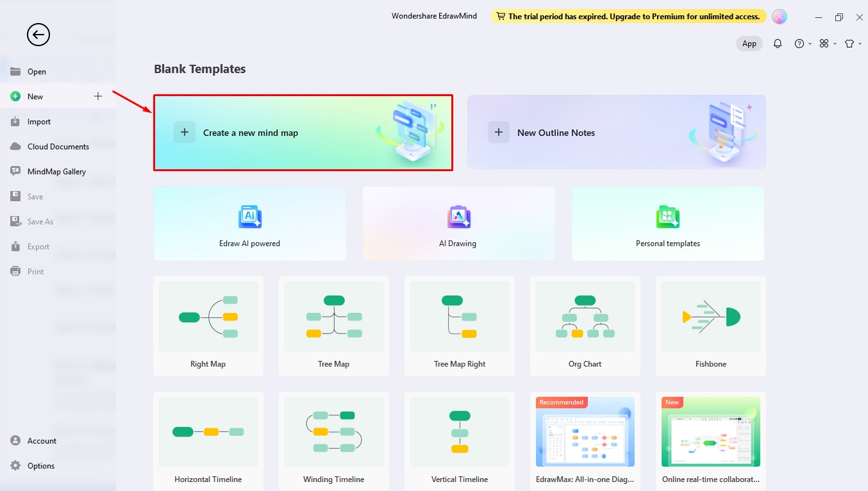
Task: Open the Online real-time collaboration thumbnail
Action: coord(711,432)
